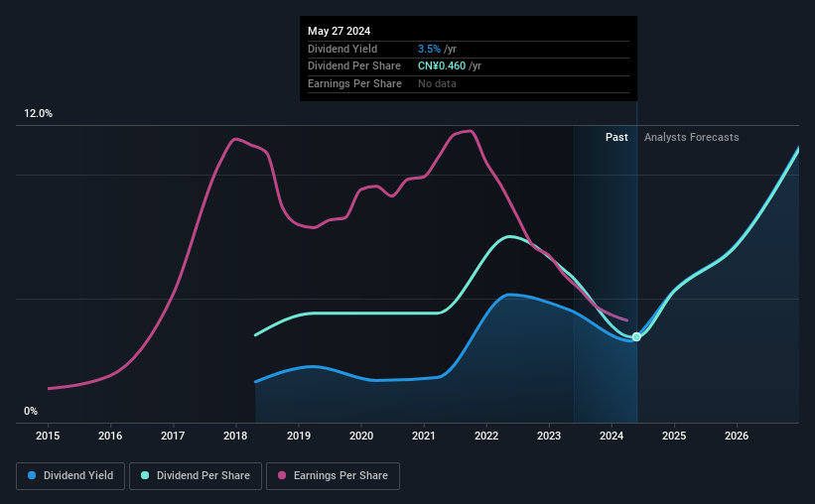Screen dimensions: 815x504
Task: Click the highlighted data point marker on chart
Action: click(636, 336)
